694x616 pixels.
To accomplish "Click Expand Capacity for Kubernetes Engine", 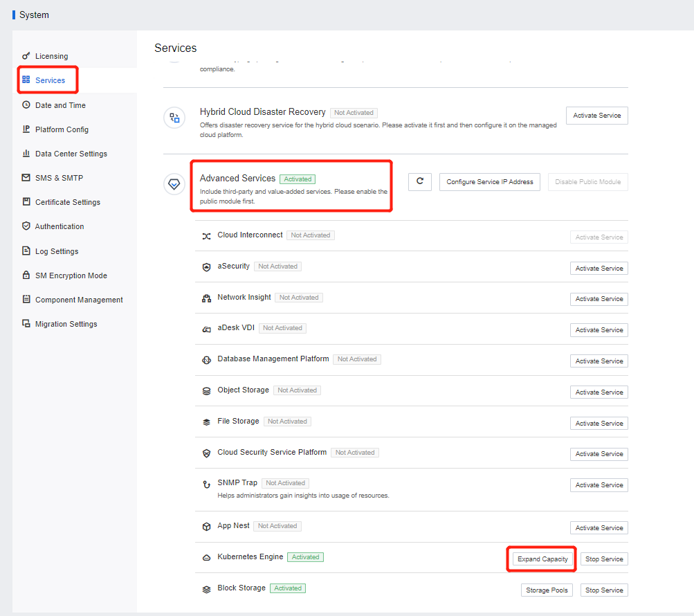I will click(542, 559).
